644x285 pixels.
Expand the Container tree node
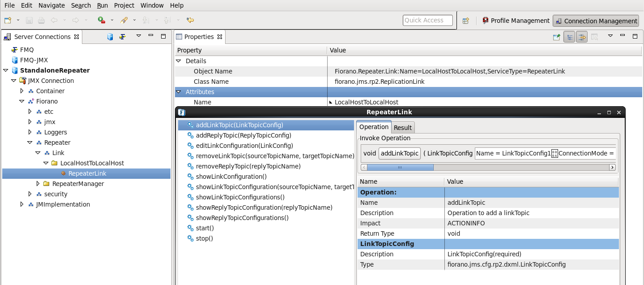tap(21, 91)
